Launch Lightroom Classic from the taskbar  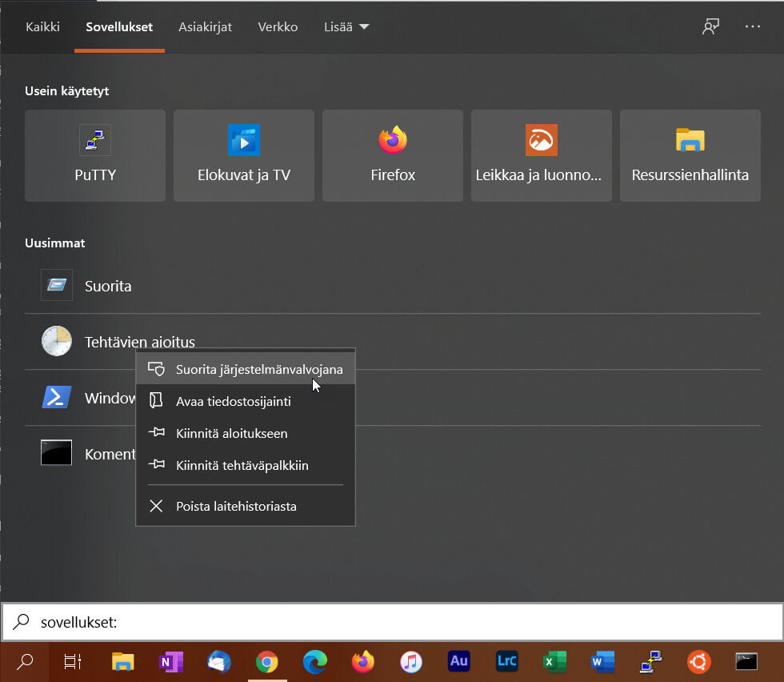point(506,661)
